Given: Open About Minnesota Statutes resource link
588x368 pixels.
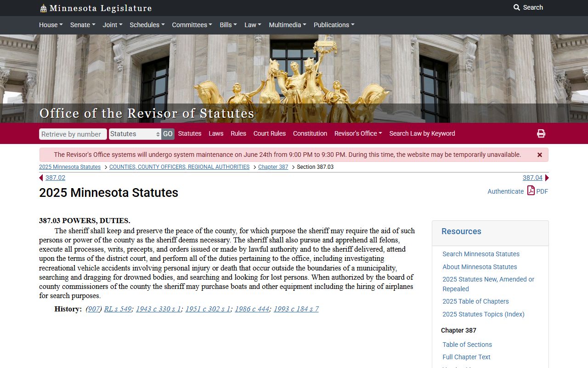Looking at the screenshot, I should click(x=480, y=267).
